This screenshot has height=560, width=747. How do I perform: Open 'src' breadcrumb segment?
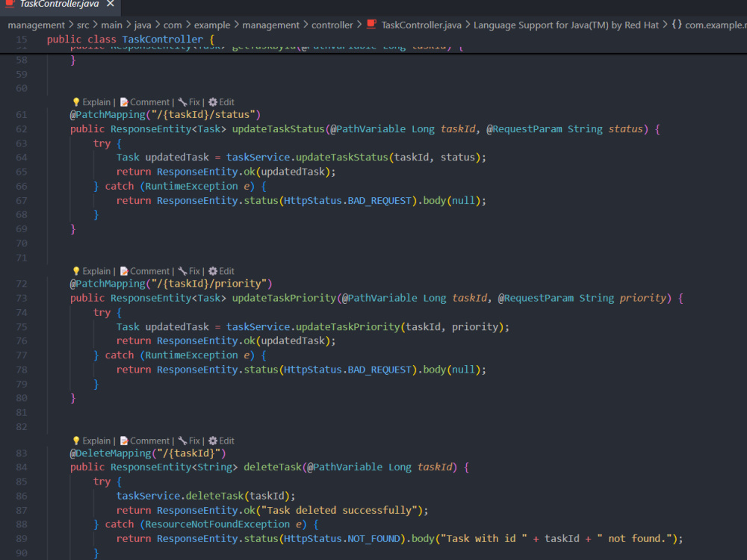(x=83, y=25)
